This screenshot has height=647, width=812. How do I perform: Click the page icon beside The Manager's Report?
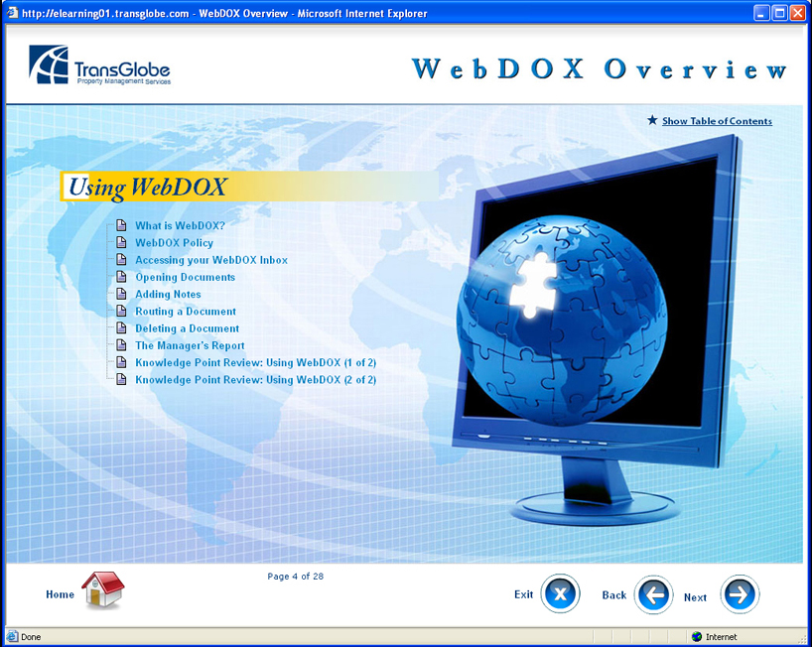coord(121,344)
